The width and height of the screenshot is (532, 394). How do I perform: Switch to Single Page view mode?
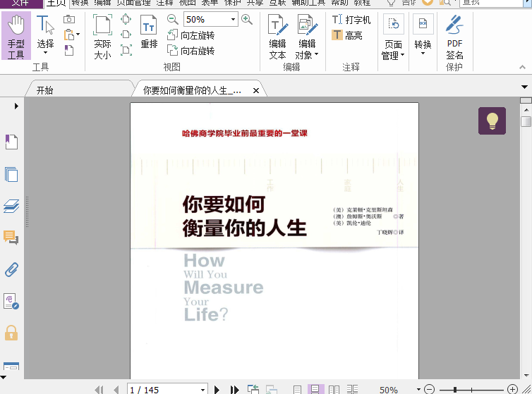297,389
